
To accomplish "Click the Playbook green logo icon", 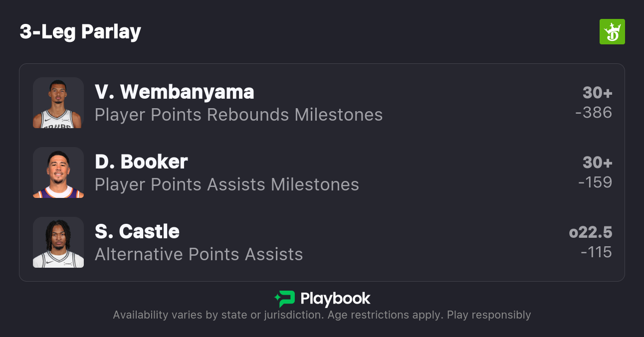I will click(285, 299).
